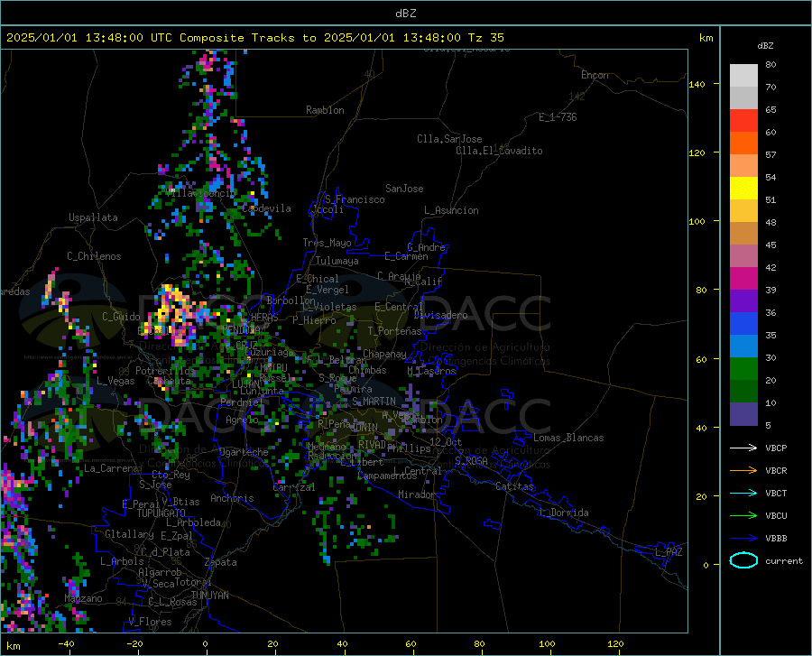The height and width of the screenshot is (656, 812).
Task: Click the TUPUNGATO label
Action: pyautogui.click(x=161, y=513)
